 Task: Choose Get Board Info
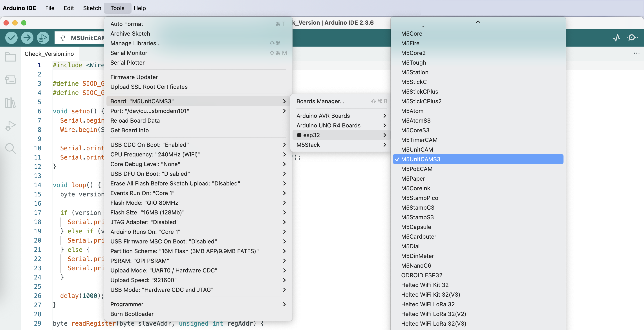(198, 130)
